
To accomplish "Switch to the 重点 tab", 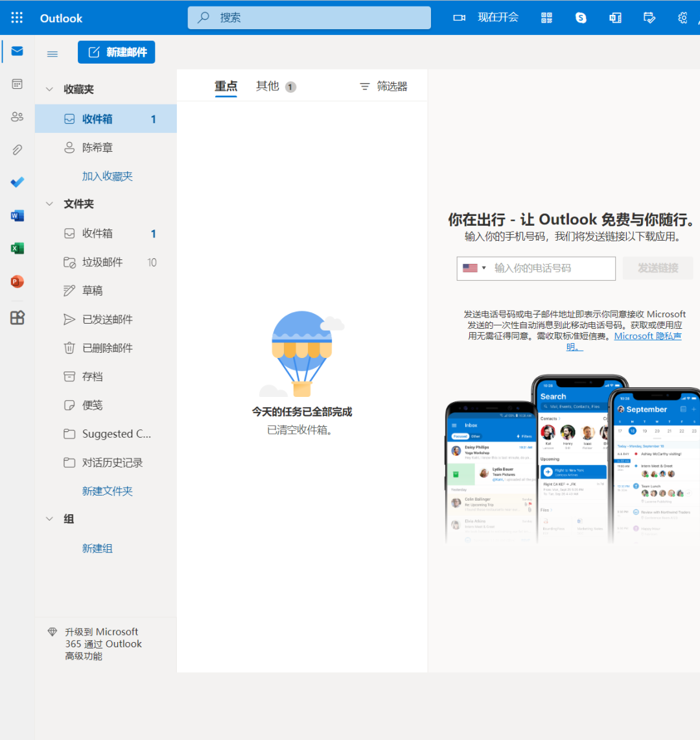I will click(x=226, y=86).
